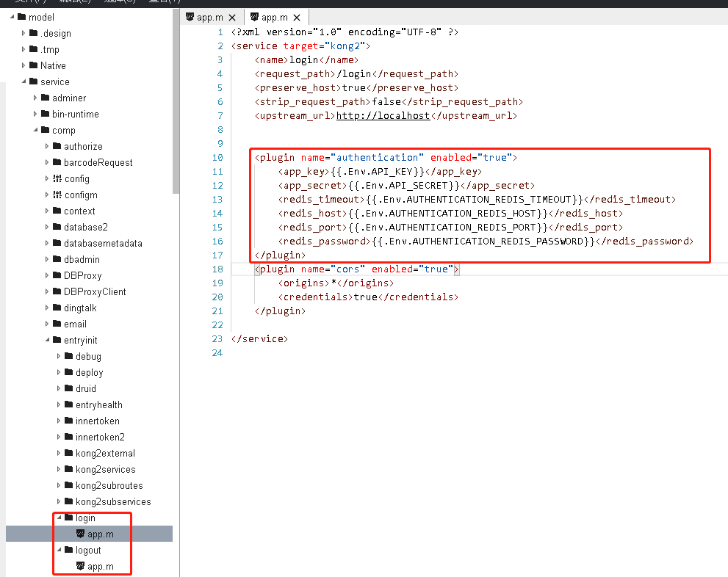Close the first app.m editor tab
Viewport: 728px width, 577px height.
[x=233, y=18]
